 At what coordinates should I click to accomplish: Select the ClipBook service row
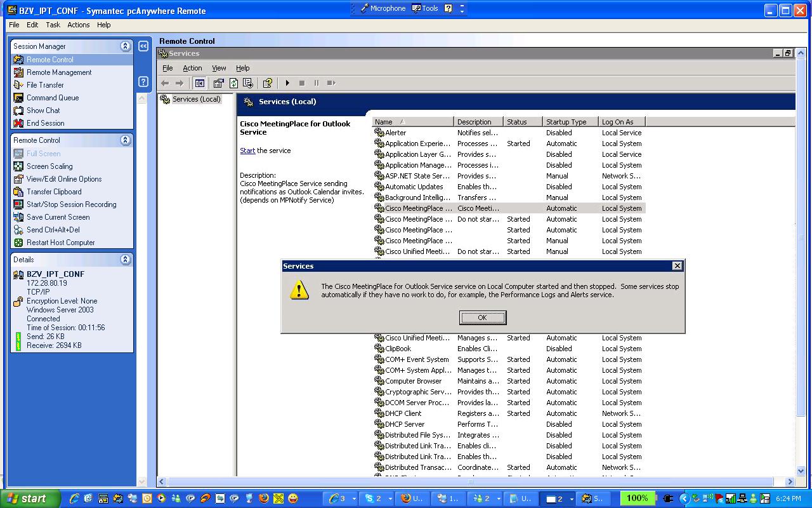[x=509, y=349]
